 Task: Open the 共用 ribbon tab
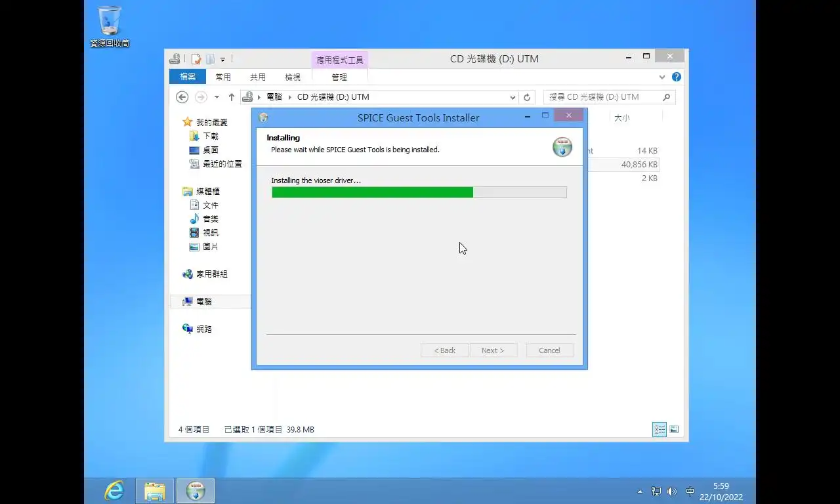[x=258, y=77]
